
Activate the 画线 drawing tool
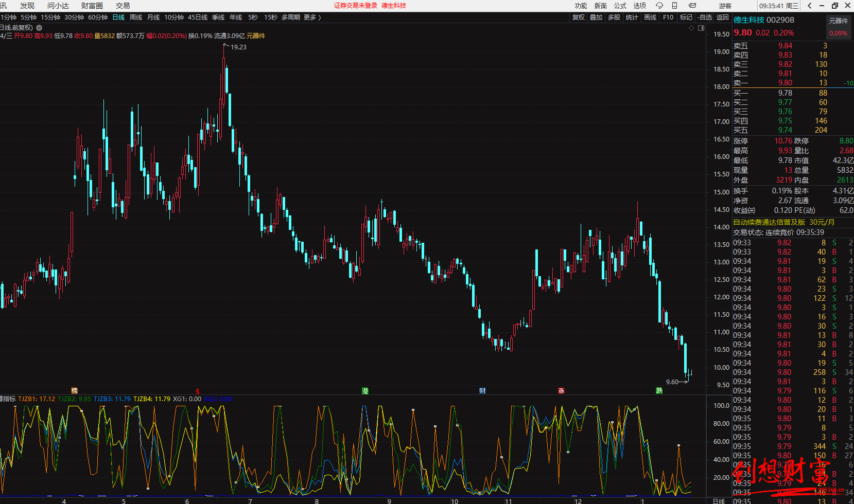[650, 17]
